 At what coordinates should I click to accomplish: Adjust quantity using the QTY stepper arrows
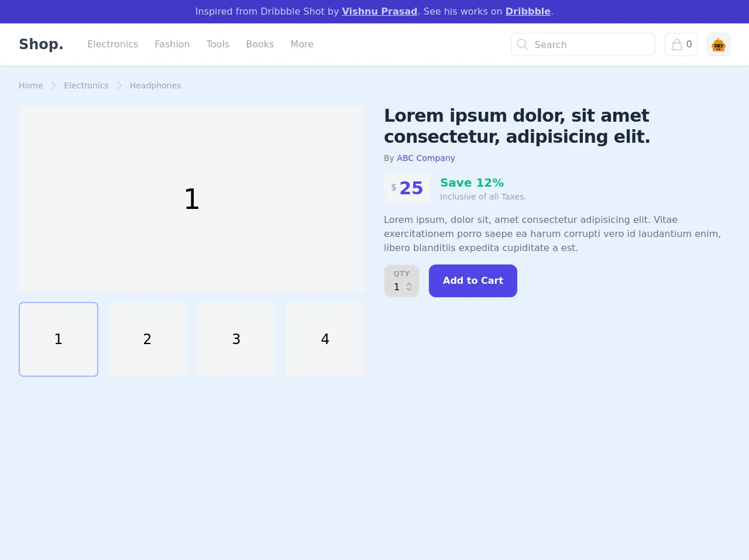pos(409,287)
